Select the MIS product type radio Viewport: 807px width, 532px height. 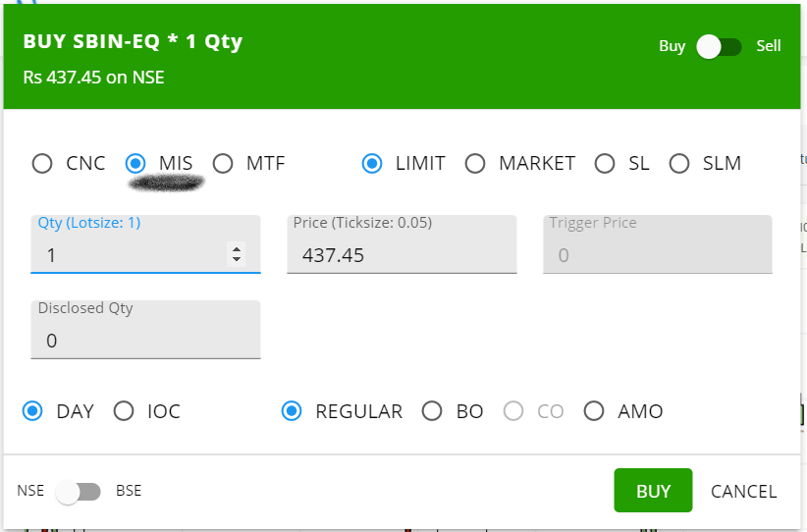click(135, 164)
